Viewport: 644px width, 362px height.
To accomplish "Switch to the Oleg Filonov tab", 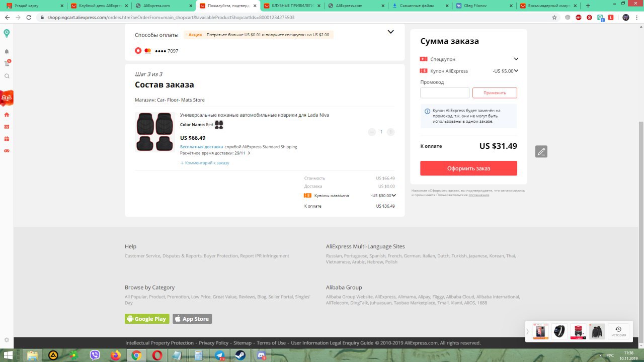I will click(x=485, y=6).
